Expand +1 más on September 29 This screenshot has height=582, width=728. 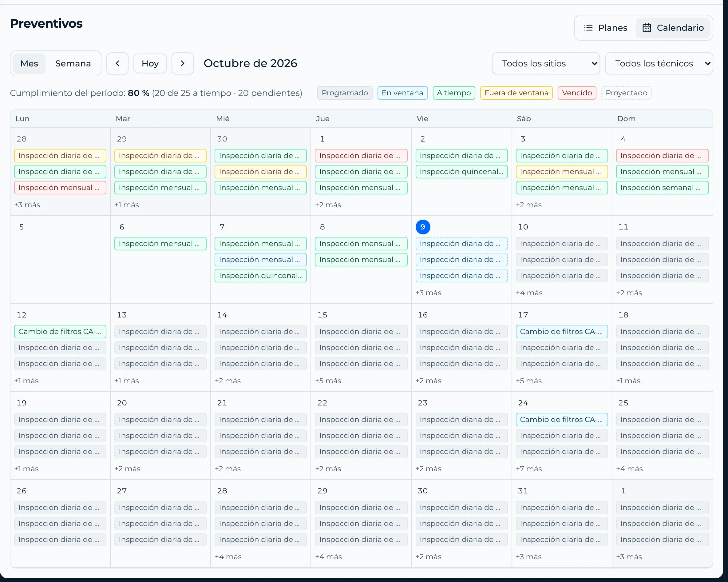pos(127,205)
